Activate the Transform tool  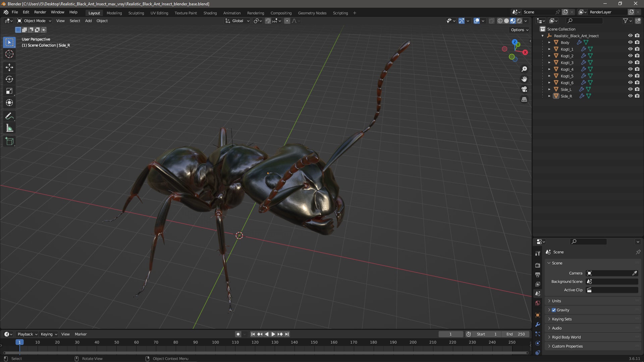coord(9,103)
